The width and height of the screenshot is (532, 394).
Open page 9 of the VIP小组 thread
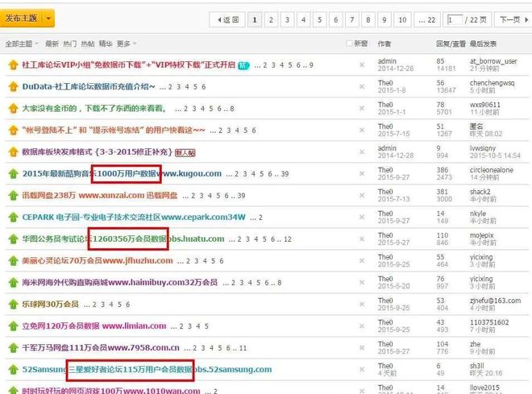point(311,65)
